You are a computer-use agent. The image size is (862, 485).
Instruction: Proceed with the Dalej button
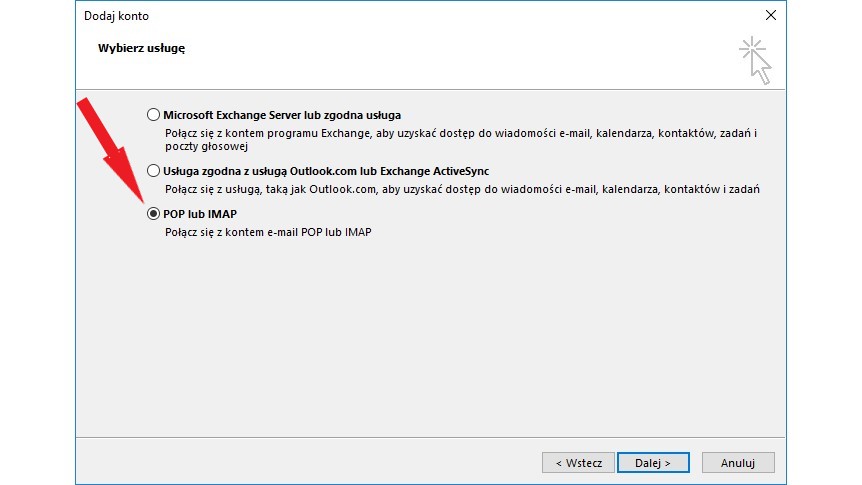tap(651, 463)
